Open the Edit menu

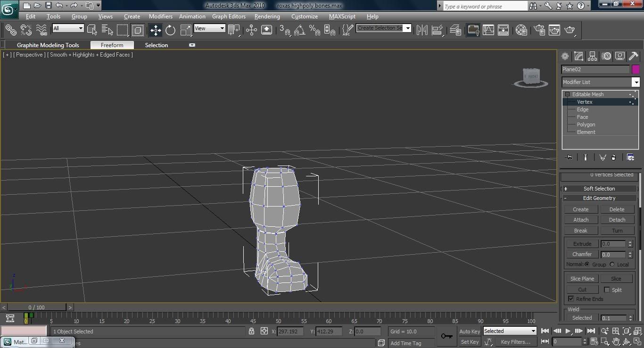pos(31,16)
